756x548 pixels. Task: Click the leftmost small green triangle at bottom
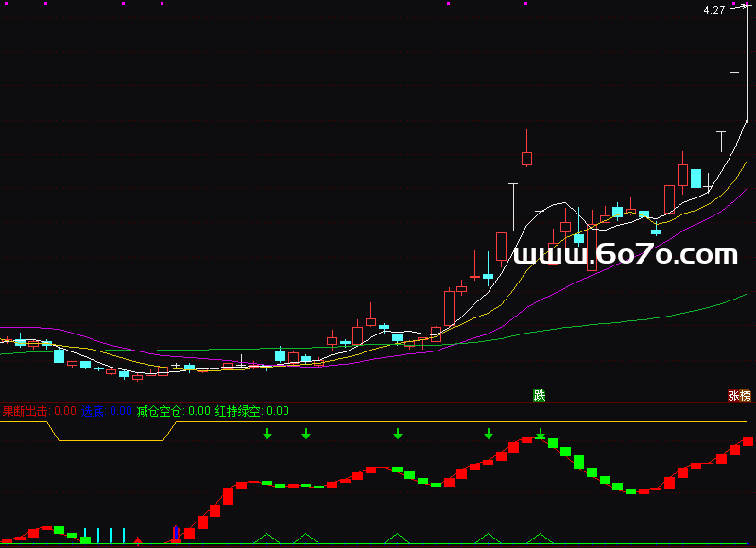[267, 539]
